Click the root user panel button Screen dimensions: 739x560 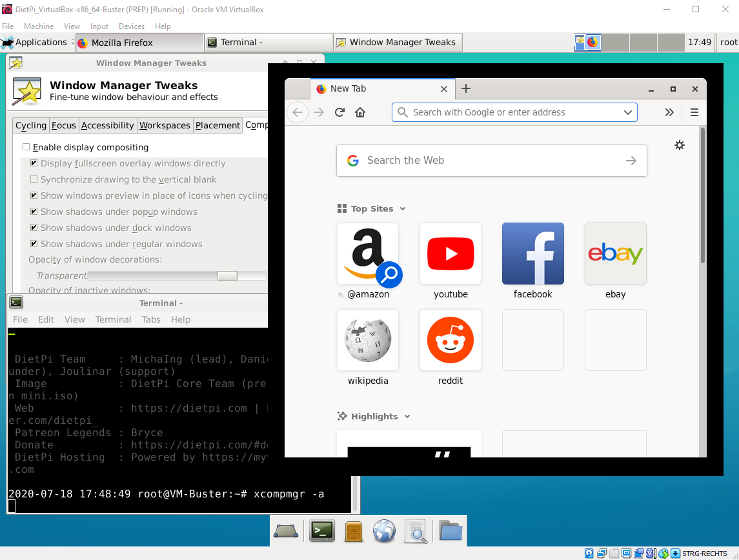click(x=728, y=43)
